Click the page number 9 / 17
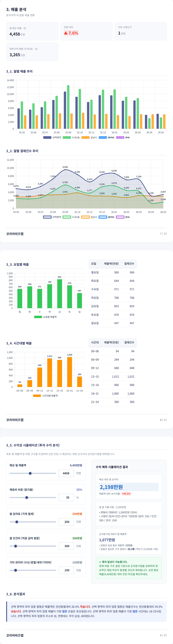The width and height of the screenshot is (173, 644). [164, 635]
